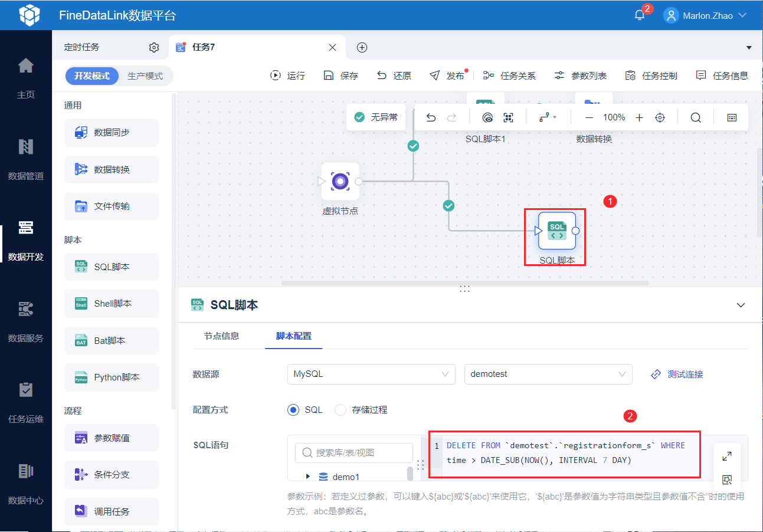Open 参数列表
The height and width of the screenshot is (532, 763).
click(580, 75)
